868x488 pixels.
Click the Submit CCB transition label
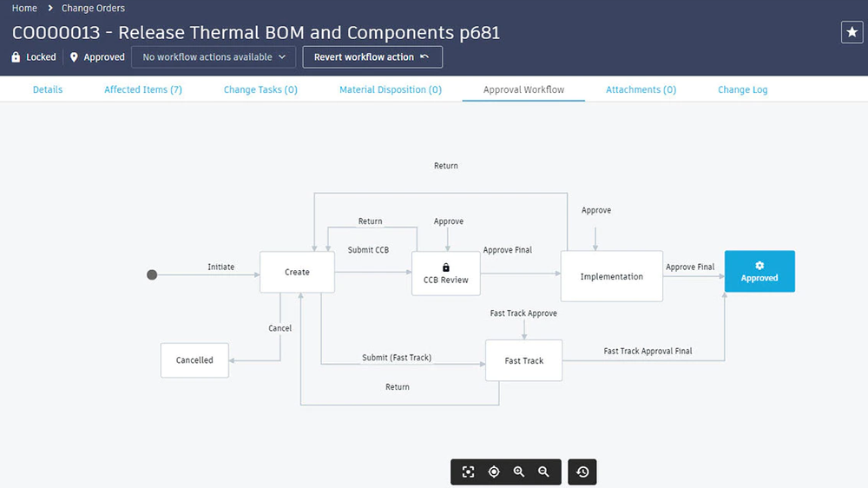(368, 250)
